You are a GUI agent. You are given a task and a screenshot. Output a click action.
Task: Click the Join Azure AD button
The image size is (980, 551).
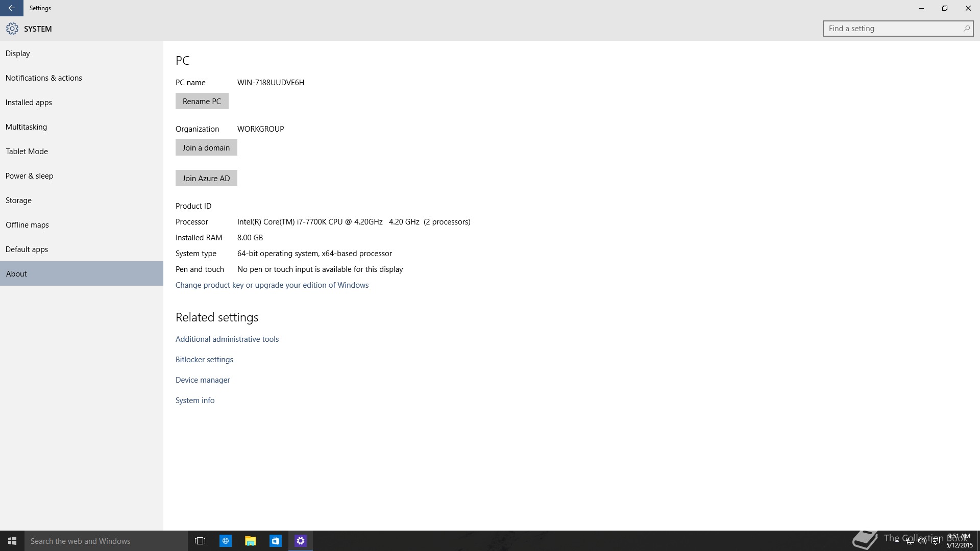[x=206, y=178]
